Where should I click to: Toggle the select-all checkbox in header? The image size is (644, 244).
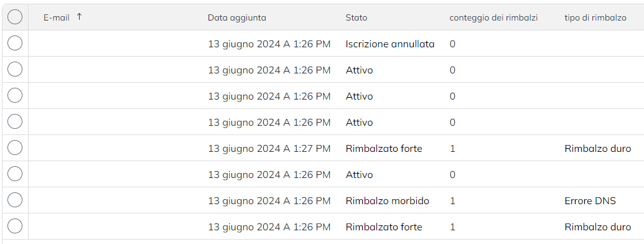15,17
